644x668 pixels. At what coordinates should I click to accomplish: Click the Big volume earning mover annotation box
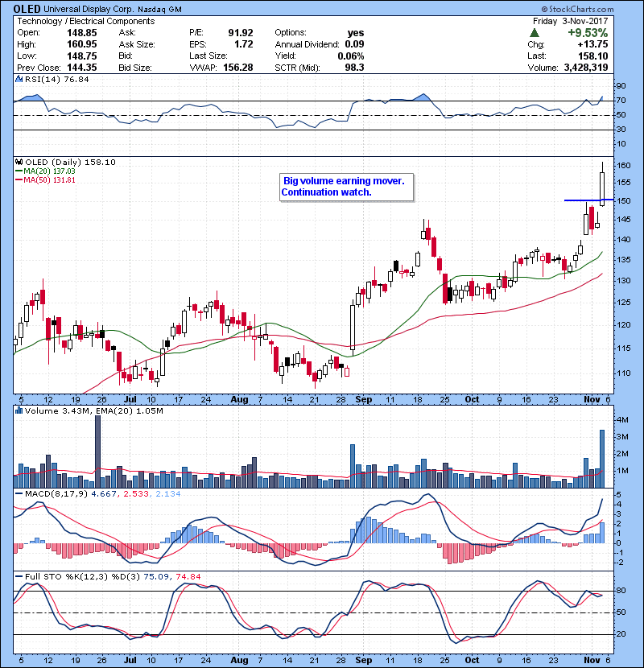346,187
